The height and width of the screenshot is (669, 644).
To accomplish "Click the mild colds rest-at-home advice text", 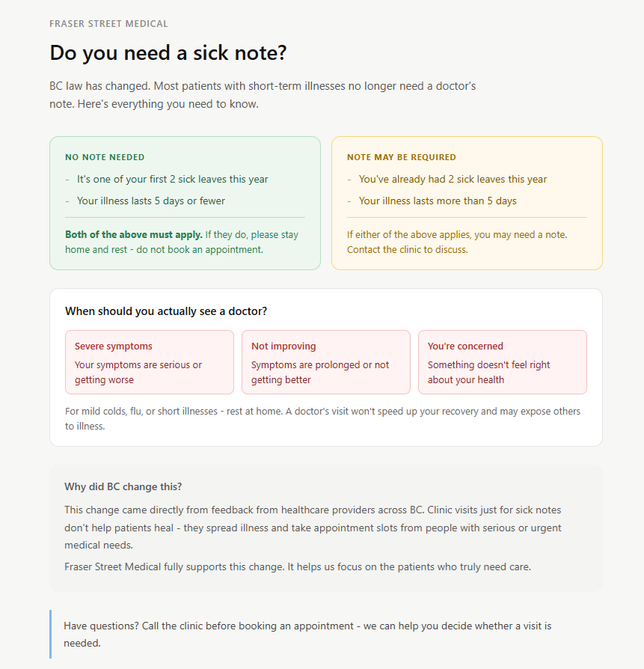I will click(x=322, y=418).
